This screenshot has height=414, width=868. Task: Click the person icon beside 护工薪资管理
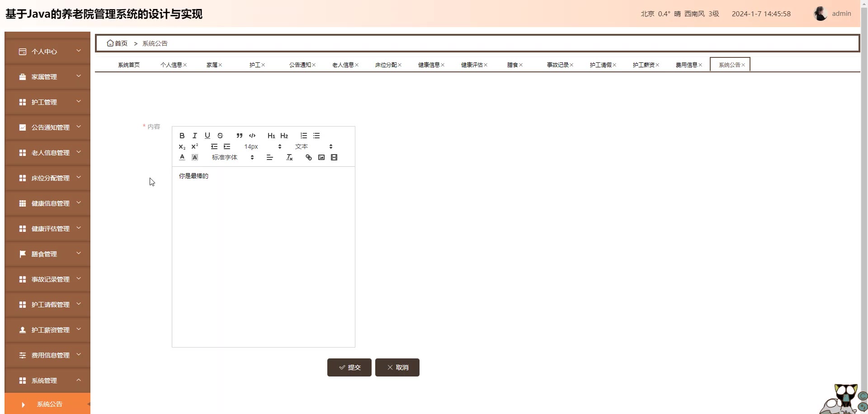coord(23,330)
